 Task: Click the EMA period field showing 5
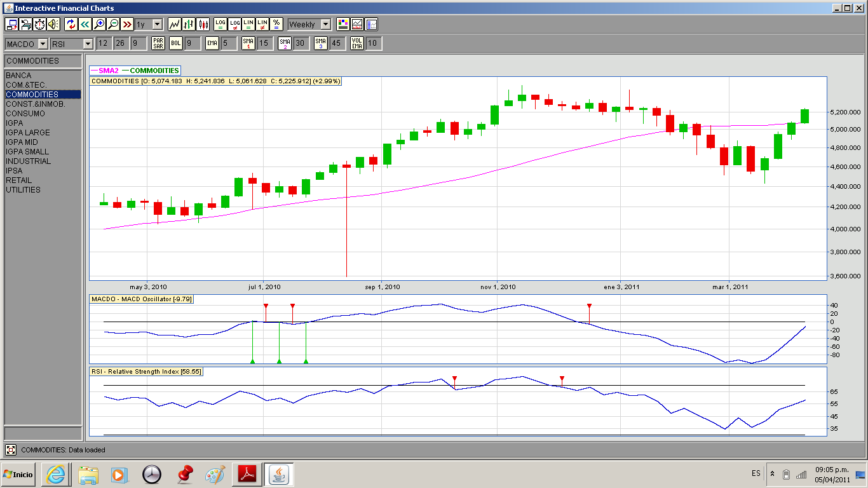pyautogui.click(x=229, y=43)
